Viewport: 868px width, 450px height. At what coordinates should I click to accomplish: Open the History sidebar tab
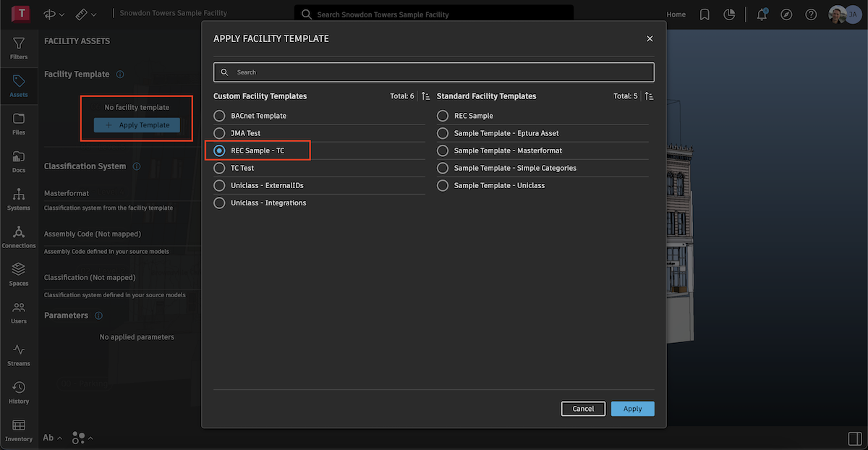coord(19,391)
